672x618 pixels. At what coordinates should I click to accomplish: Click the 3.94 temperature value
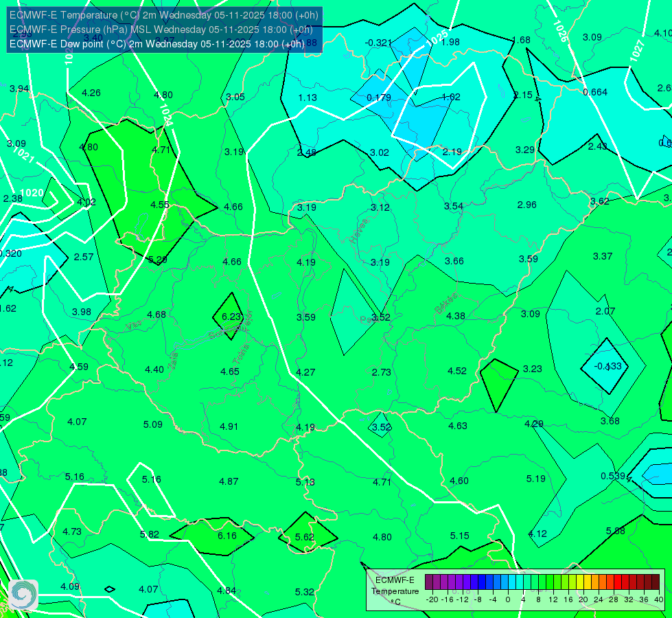[x=19, y=89]
